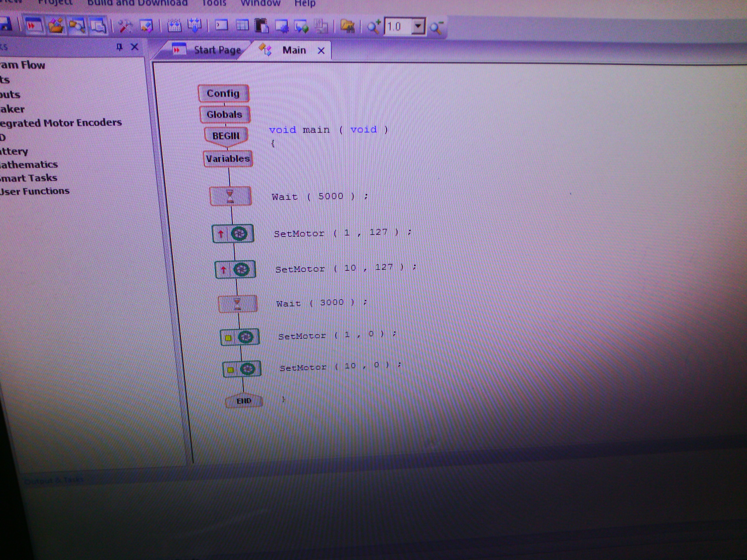747x560 pixels.
Task: Click the window with green arrow icon
Action: click(x=301, y=26)
